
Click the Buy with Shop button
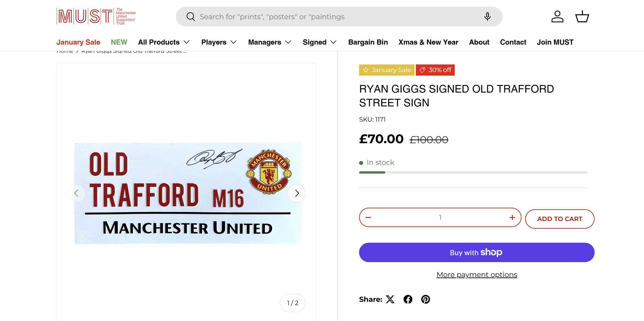476,252
